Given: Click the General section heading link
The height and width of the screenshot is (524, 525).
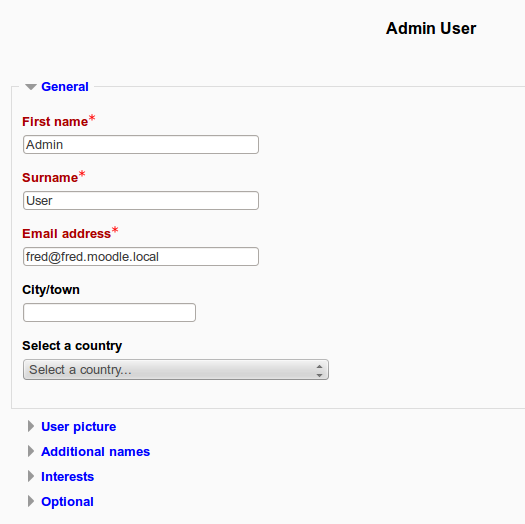Looking at the screenshot, I should (65, 87).
